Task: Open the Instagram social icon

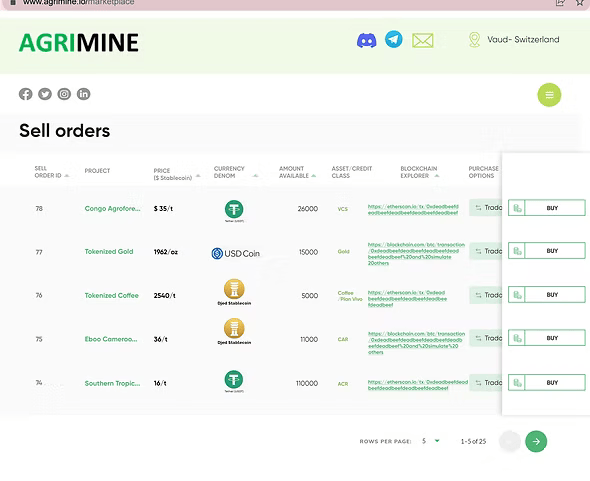Action: point(64,94)
